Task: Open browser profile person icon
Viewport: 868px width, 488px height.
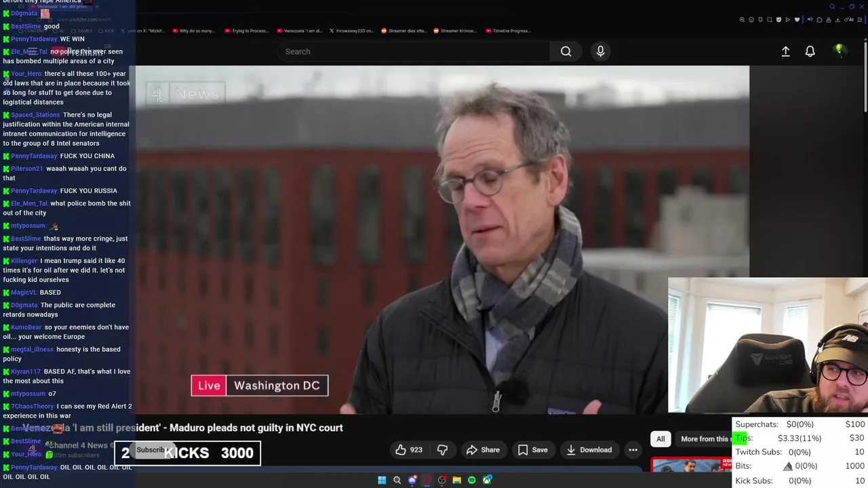Action: 829,20
